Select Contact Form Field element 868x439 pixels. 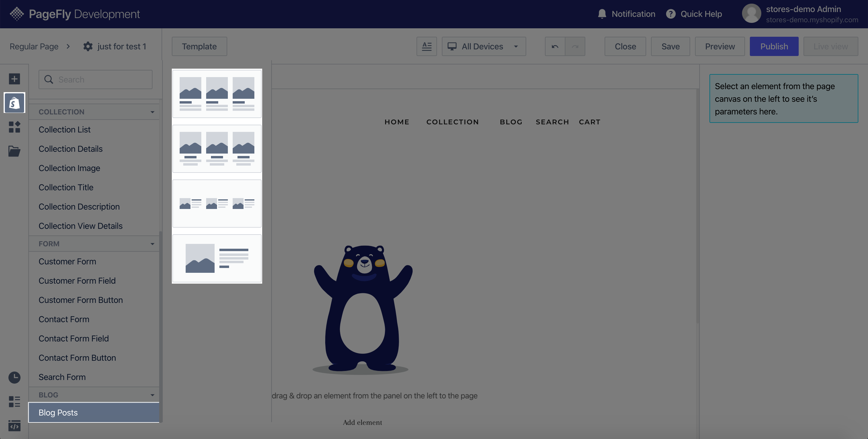pos(94,339)
